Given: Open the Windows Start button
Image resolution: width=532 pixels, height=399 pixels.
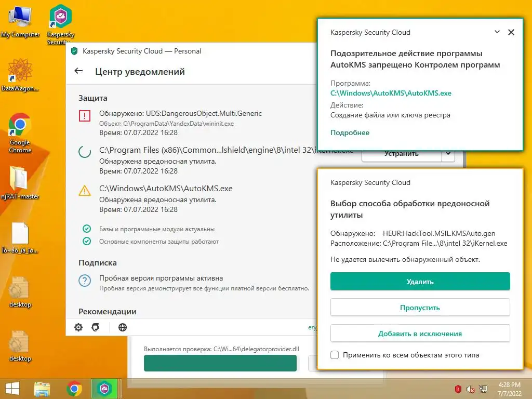Looking at the screenshot, I should tap(12, 389).
